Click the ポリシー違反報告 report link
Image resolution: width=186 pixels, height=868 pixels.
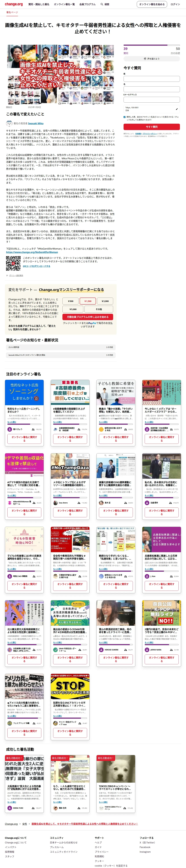tap(16, 275)
